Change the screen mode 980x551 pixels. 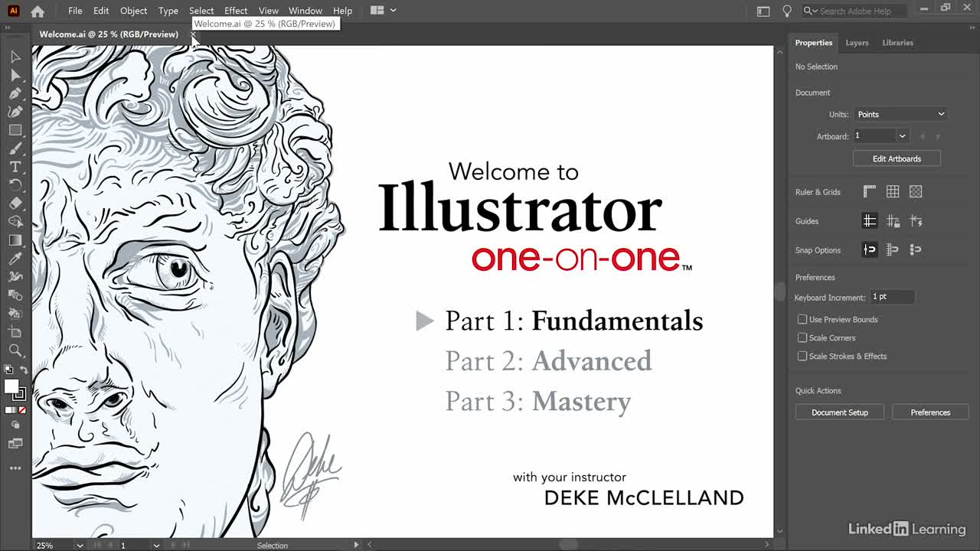click(15, 443)
